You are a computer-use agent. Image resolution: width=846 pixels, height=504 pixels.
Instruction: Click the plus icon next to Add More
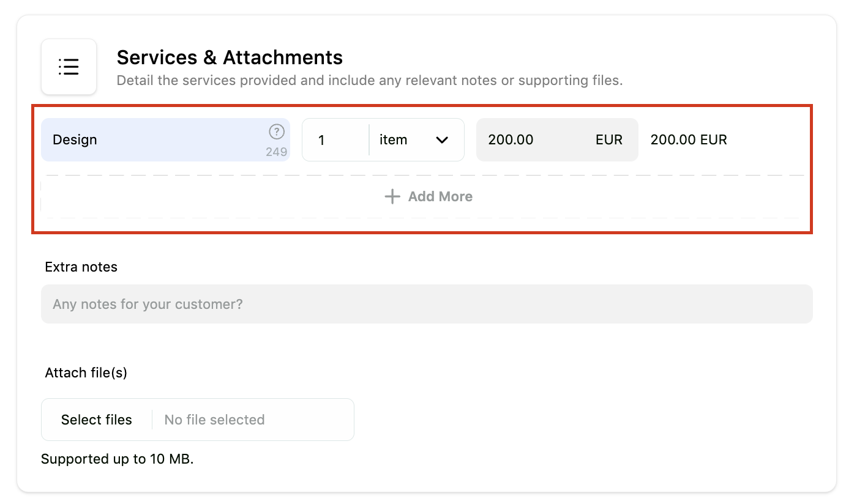pyautogui.click(x=392, y=196)
